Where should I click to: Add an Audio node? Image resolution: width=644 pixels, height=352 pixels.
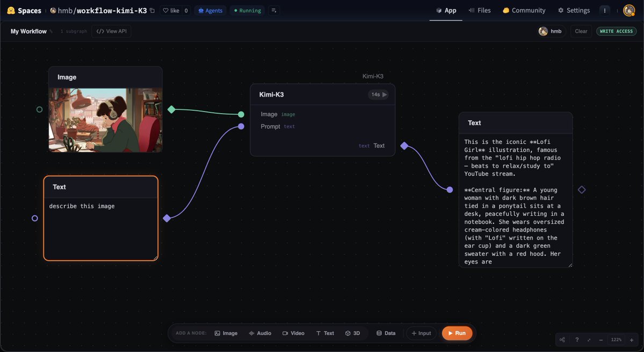pyautogui.click(x=260, y=333)
